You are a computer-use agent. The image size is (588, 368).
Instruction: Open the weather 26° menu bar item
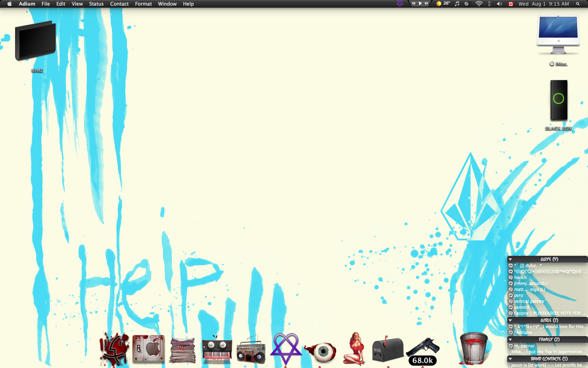(443, 4)
